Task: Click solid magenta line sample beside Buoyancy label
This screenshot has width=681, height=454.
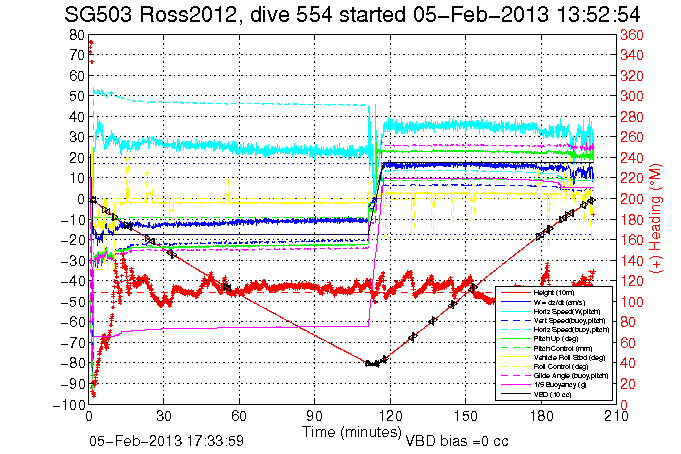Action: click(x=516, y=385)
